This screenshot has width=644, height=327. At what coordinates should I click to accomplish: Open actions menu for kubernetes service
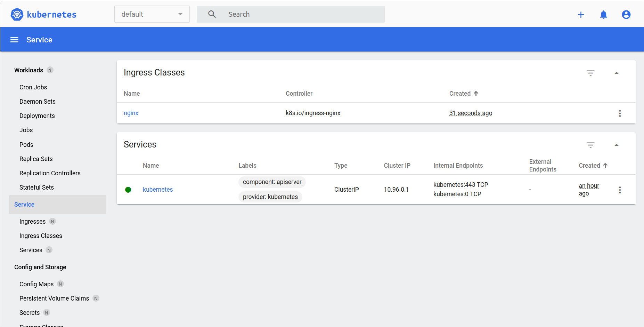(x=620, y=190)
